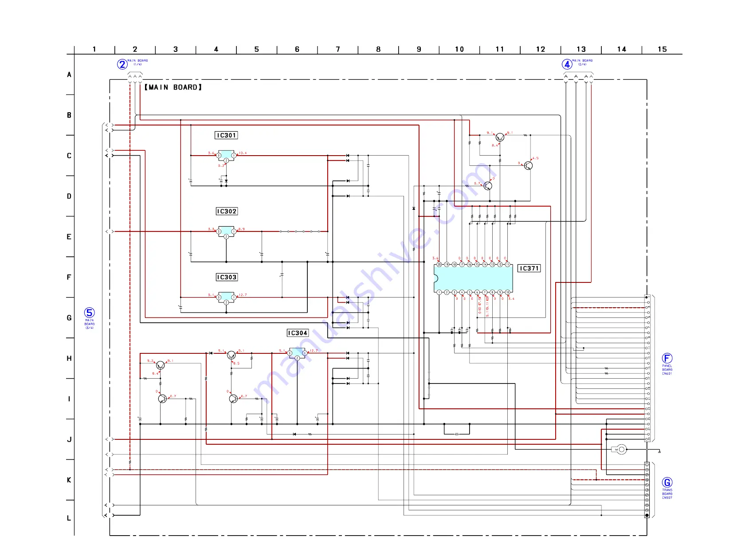This screenshot has width=745, height=560.
Task: Click grid column header 1
Action: [x=94, y=49]
